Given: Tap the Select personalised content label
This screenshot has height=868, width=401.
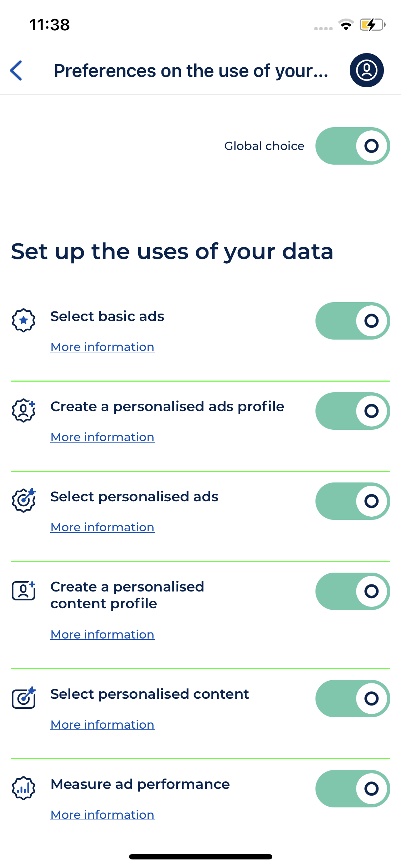Looking at the screenshot, I should click(150, 694).
